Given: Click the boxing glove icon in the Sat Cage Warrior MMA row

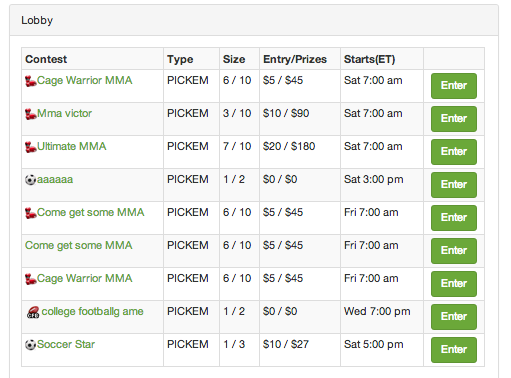Looking at the screenshot, I should (x=31, y=81).
